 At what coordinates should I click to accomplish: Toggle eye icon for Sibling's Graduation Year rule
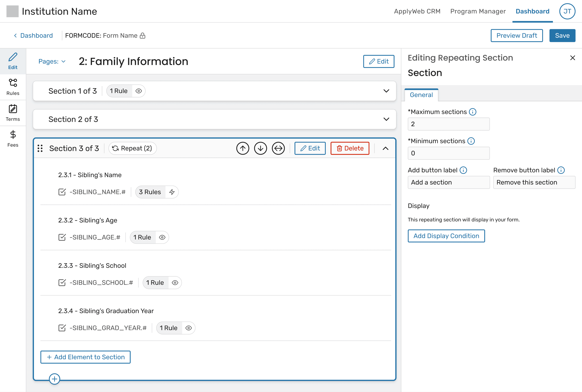[189, 328]
